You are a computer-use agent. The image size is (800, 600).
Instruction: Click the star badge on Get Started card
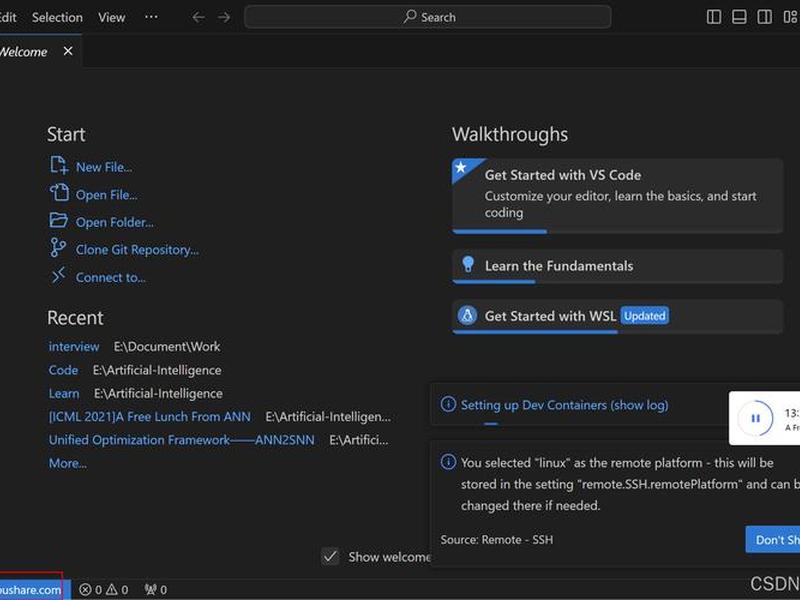coord(461,167)
